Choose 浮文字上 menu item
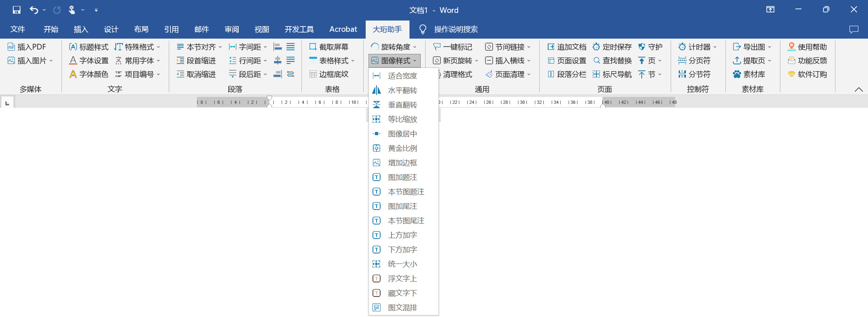The width and height of the screenshot is (868, 317). click(403, 279)
